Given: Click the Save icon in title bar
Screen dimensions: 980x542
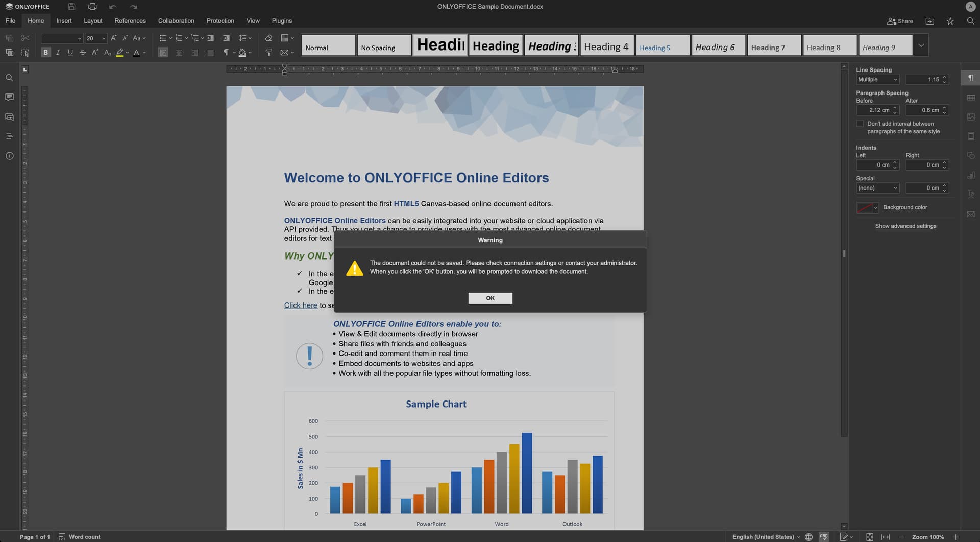Looking at the screenshot, I should 71,7.
